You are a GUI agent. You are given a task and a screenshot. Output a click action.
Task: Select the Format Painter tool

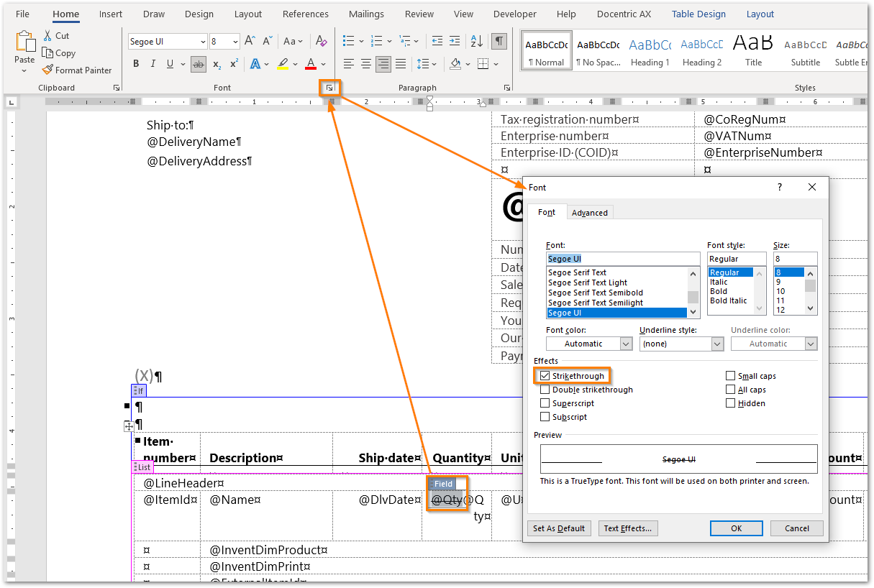(77, 70)
